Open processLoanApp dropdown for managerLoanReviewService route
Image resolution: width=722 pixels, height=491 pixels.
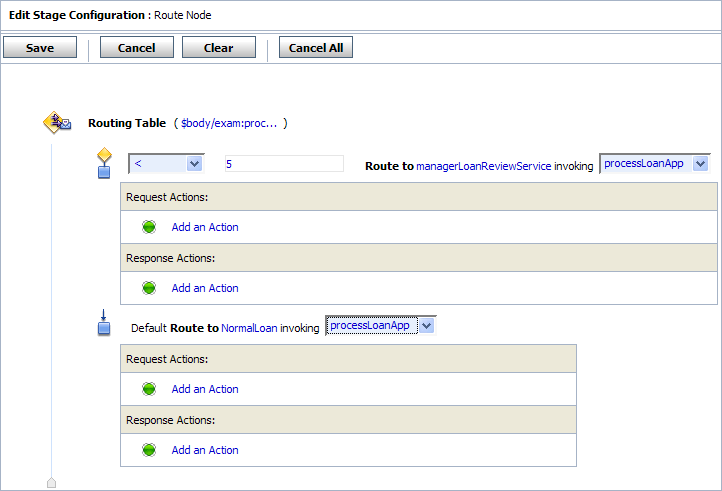click(x=654, y=164)
